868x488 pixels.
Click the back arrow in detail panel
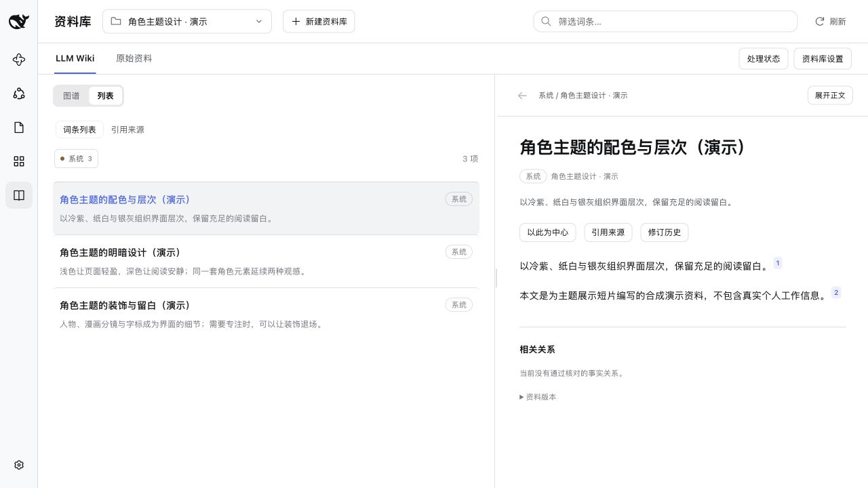click(x=522, y=96)
